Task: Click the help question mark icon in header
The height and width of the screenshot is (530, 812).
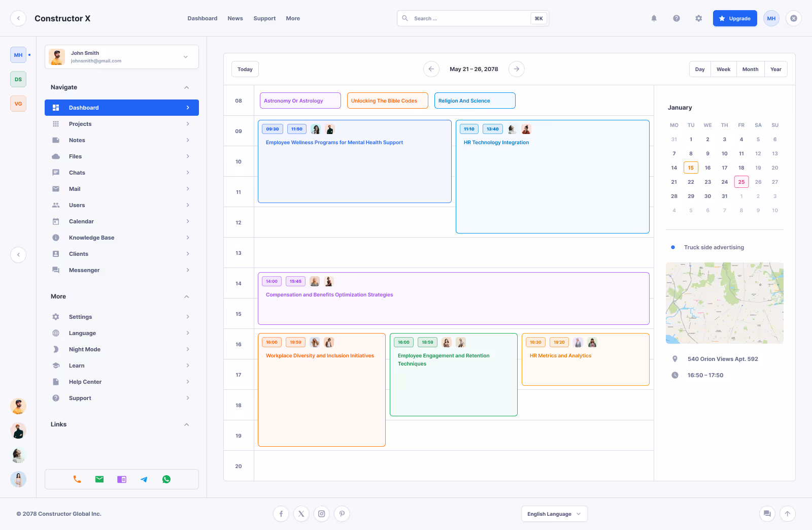Action: click(676, 18)
